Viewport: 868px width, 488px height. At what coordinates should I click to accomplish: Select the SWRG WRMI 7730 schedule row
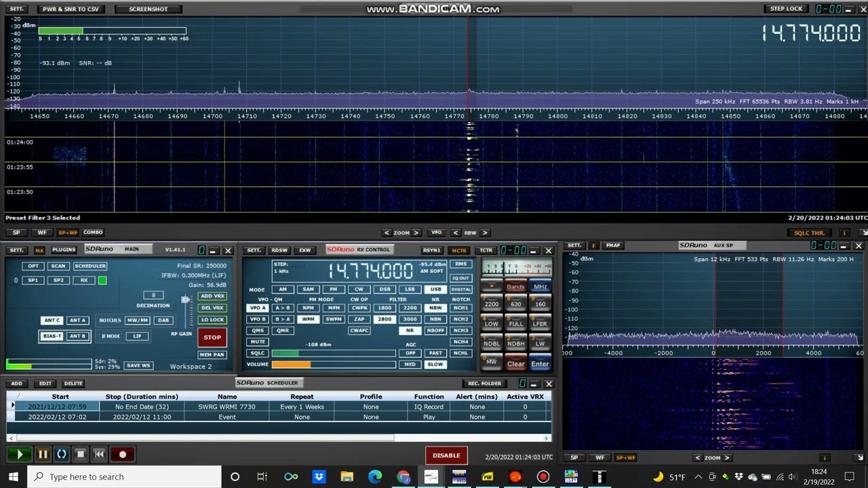(279, 407)
